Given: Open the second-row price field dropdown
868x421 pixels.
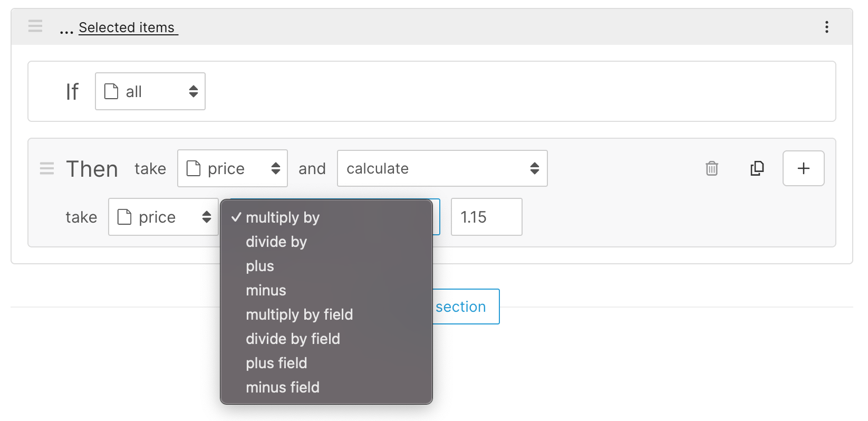Looking at the screenshot, I should click(x=163, y=217).
